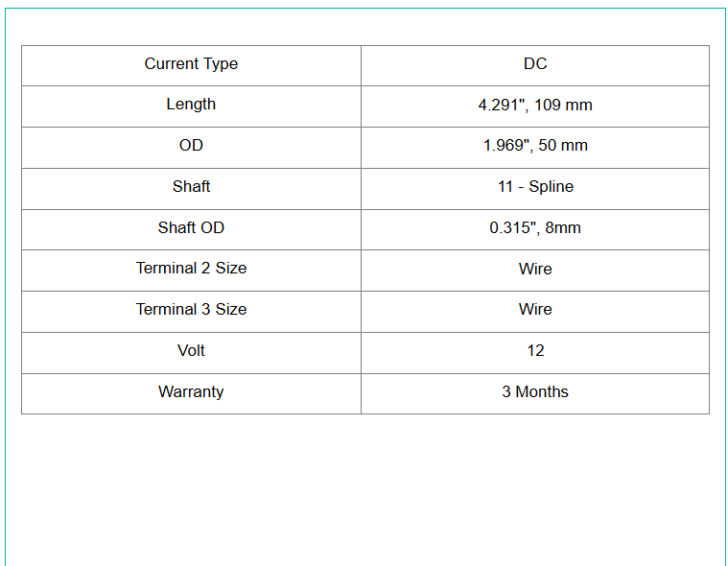Select the Wire value for Terminal 2
The image size is (728, 566).
(x=535, y=270)
